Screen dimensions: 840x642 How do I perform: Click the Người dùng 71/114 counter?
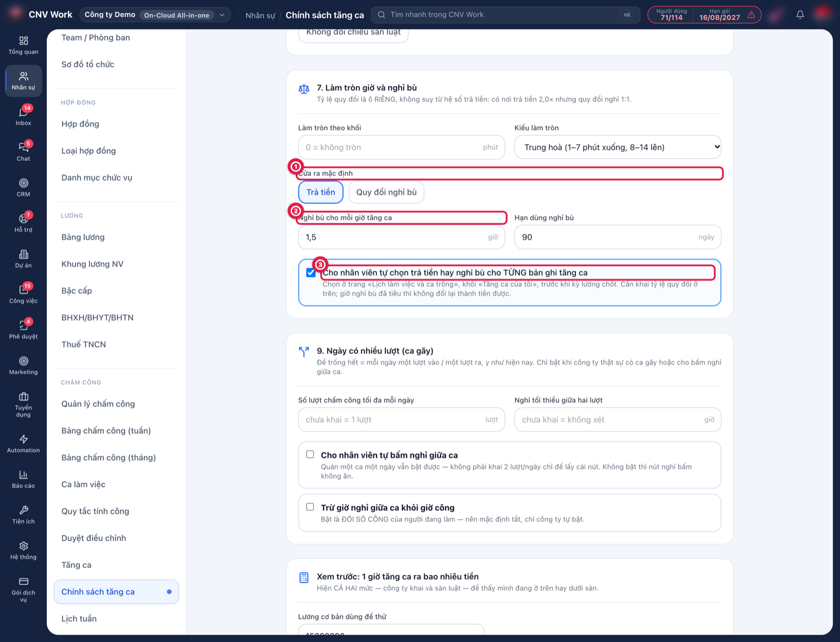(x=671, y=15)
